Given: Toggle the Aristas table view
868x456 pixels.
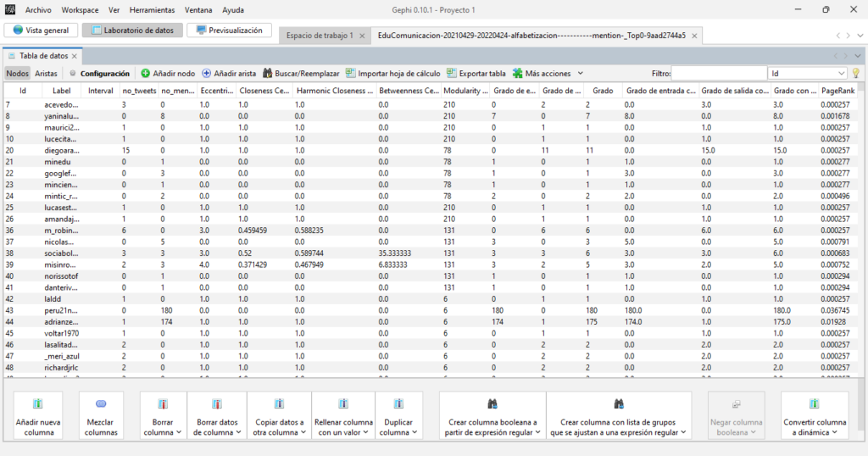Looking at the screenshot, I should 46,73.
